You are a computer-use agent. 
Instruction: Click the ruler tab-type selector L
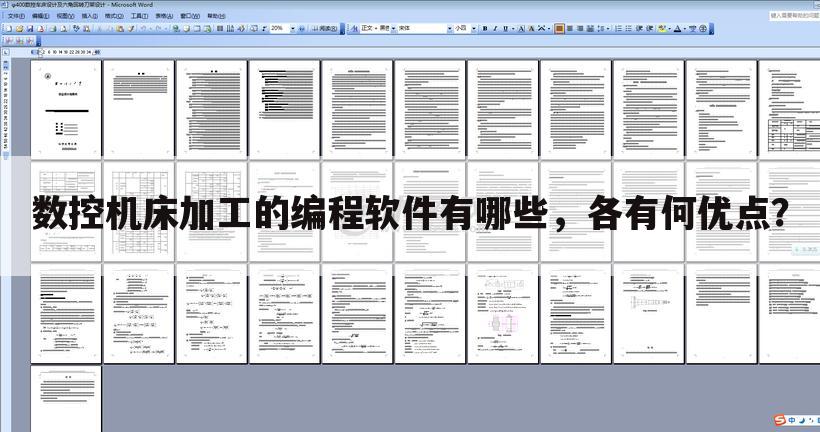pyautogui.click(x=6, y=52)
